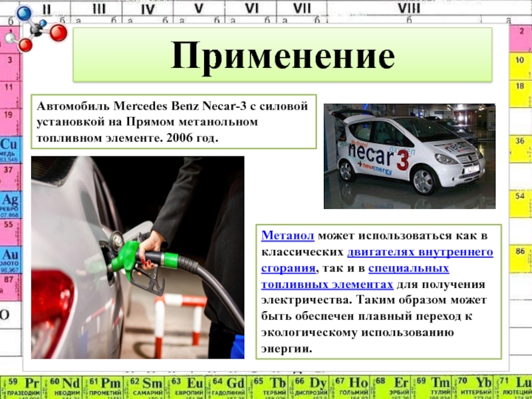The image size is (532, 399).
Task: Click the Cu copper element cell
Action: pyautogui.click(x=10, y=150)
